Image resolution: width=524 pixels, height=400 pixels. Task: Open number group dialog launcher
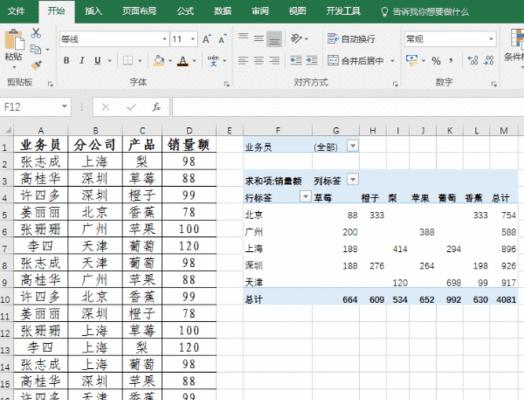click(x=494, y=84)
